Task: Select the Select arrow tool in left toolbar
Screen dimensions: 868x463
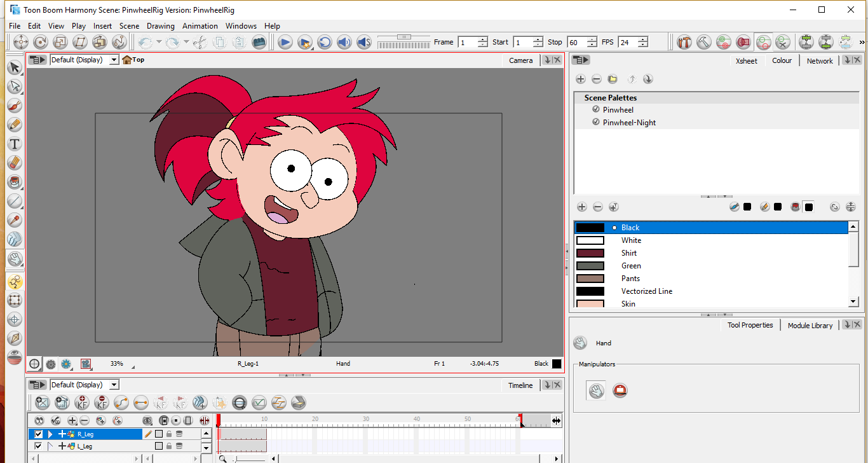Action: click(14, 68)
